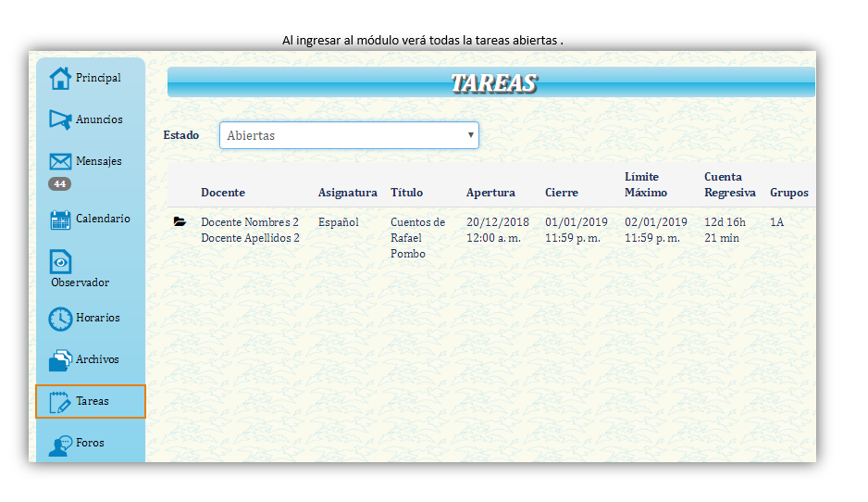The width and height of the screenshot is (868, 502).
Task: Click the 20/12/2018 opening date cell
Action: (x=498, y=230)
